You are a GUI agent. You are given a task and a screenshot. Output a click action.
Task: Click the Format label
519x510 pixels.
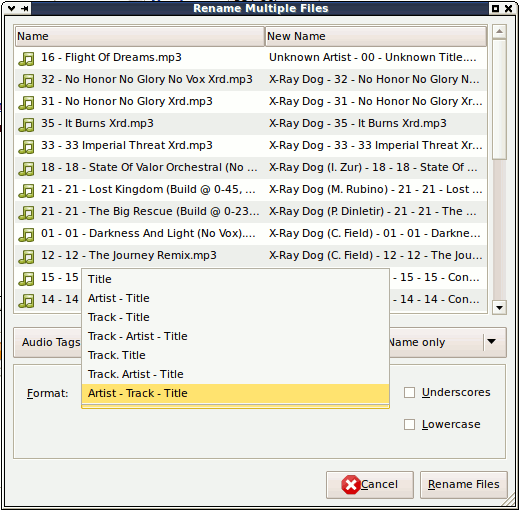tap(47, 393)
